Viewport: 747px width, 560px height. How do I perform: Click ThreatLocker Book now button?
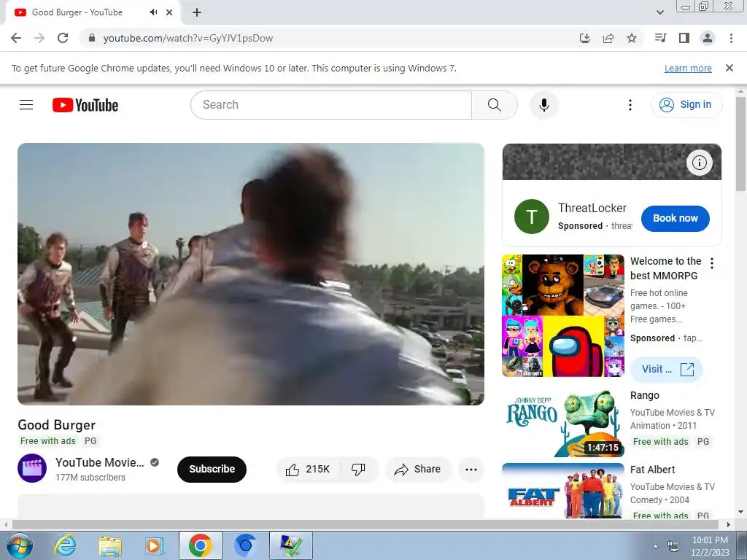point(675,219)
